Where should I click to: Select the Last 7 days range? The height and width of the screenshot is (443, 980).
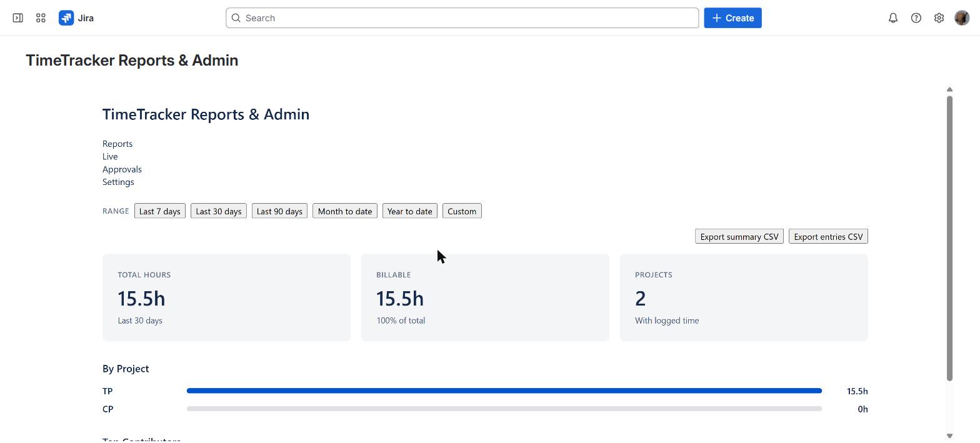click(160, 211)
